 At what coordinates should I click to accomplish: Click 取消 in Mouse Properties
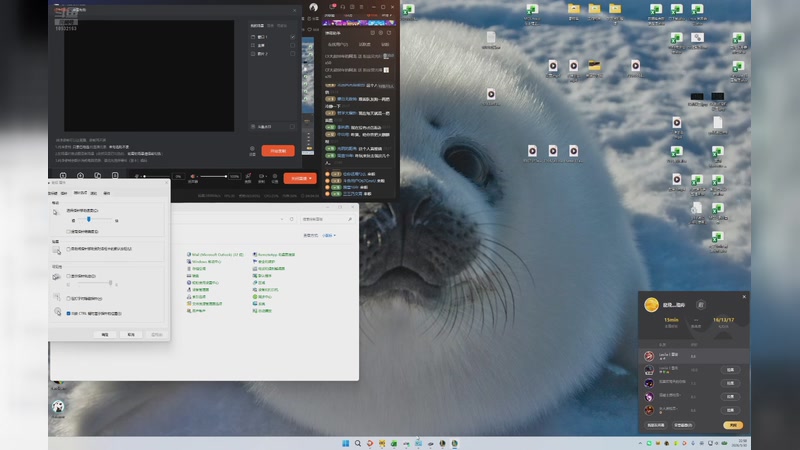click(131, 335)
